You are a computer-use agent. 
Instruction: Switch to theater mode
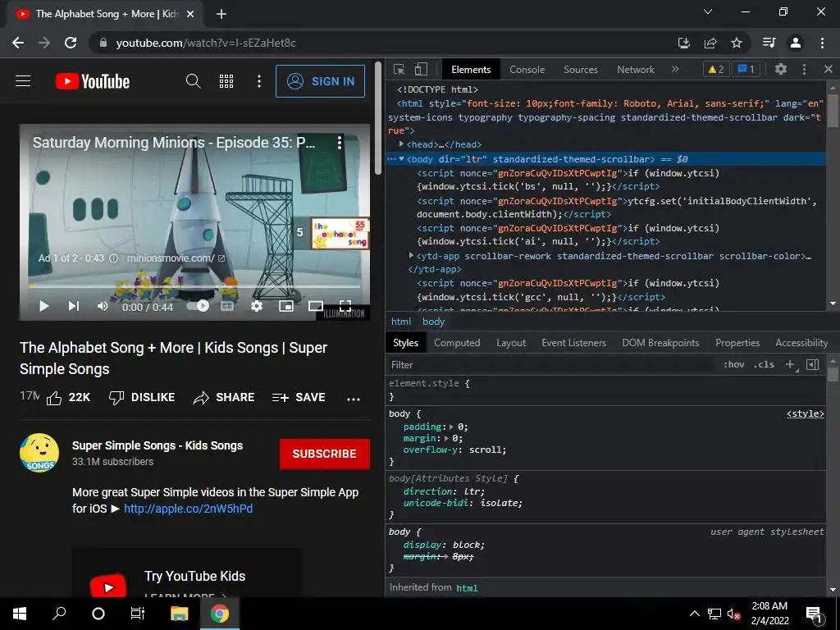tap(316, 306)
